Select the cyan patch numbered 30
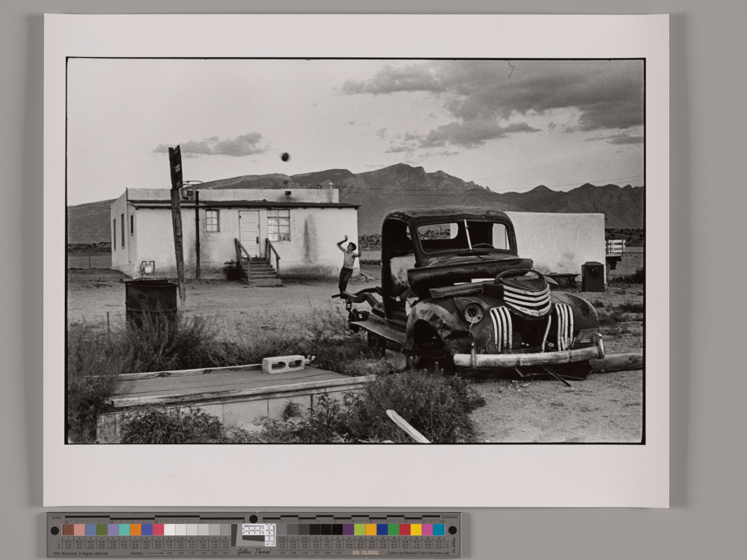This screenshot has width=747, height=560. [438, 530]
